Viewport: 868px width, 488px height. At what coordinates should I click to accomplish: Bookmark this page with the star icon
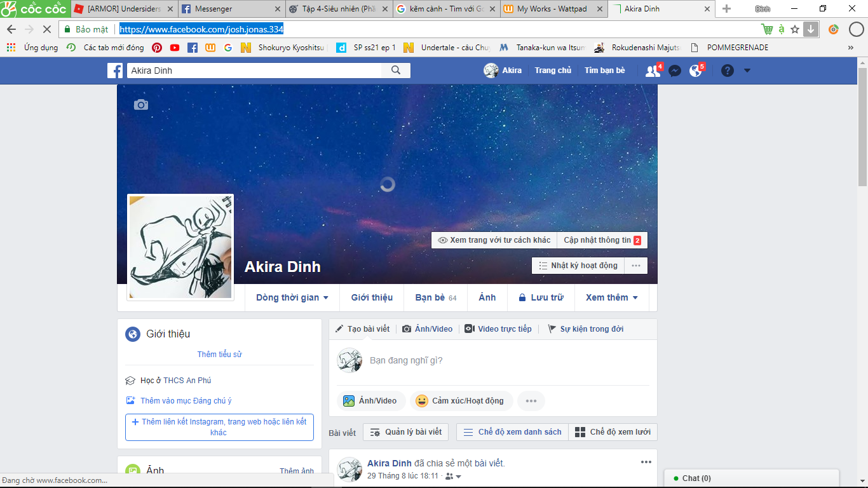pyautogui.click(x=795, y=29)
